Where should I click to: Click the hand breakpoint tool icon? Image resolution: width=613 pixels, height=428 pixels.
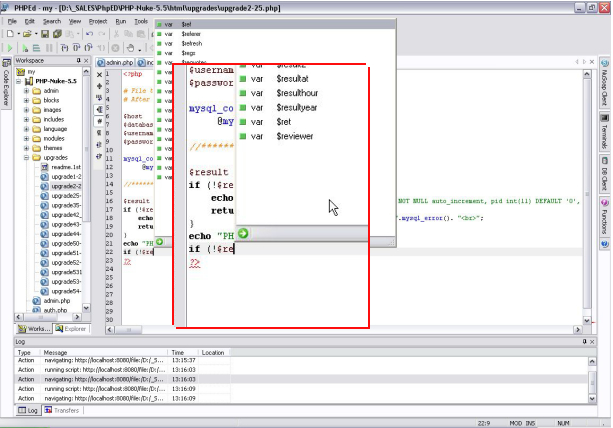coord(130,48)
